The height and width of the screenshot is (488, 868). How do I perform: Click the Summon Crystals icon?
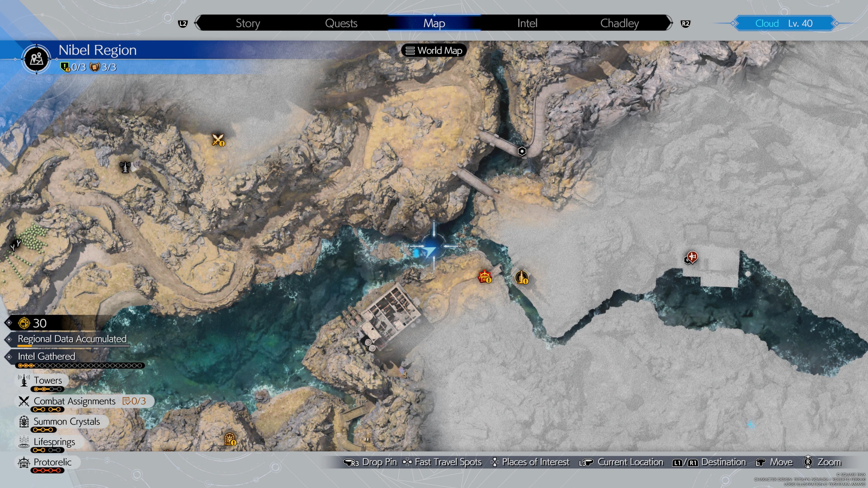[22, 421]
